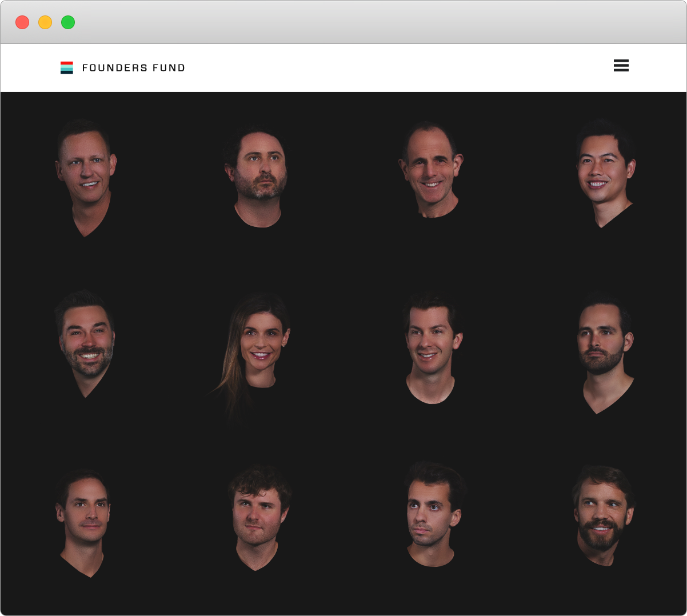Viewport: 687px width, 616px height.
Task: Click the Founders Fund striped logo icon
Action: [x=67, y=67]
